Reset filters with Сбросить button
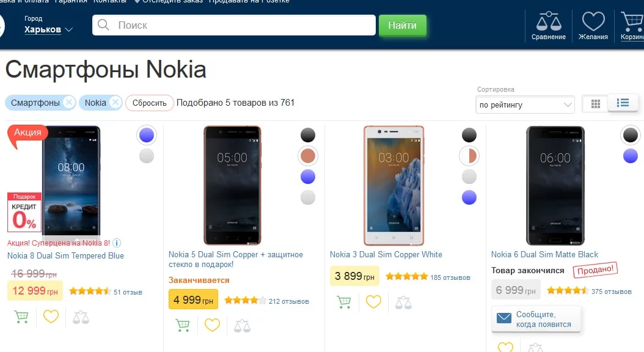The image size is (644, 352). (x=150, y=103)
